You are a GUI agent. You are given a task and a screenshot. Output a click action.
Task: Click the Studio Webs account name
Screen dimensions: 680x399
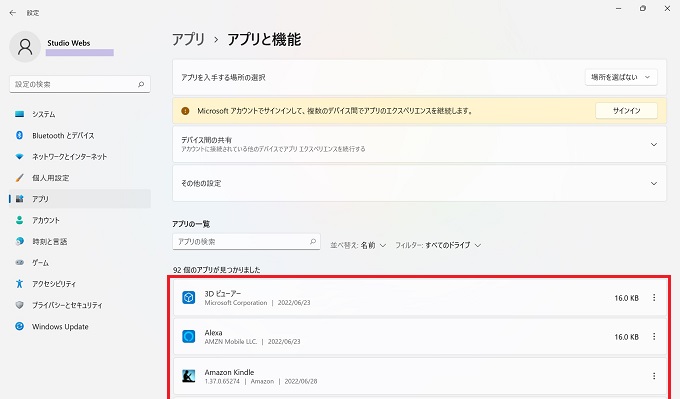(x=69, y=43)
